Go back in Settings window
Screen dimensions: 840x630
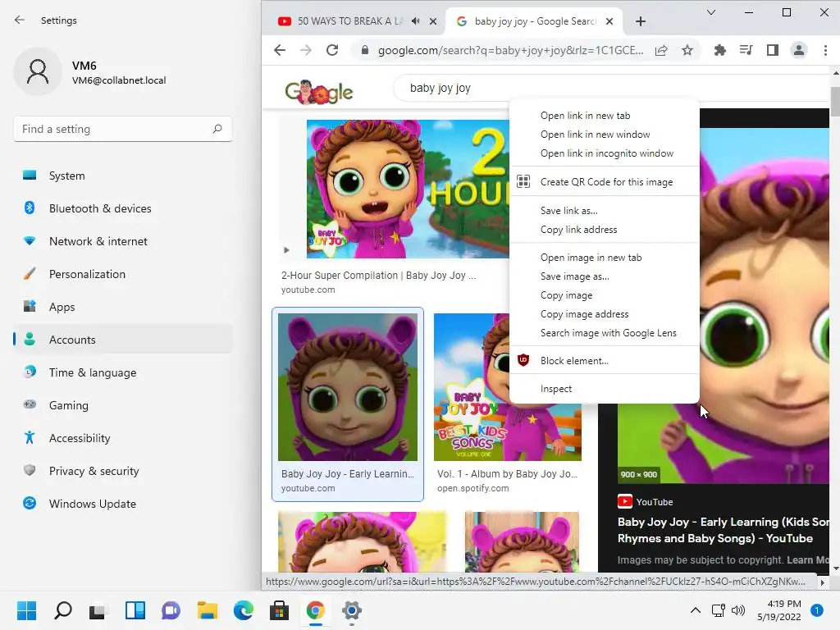(20, 21)
